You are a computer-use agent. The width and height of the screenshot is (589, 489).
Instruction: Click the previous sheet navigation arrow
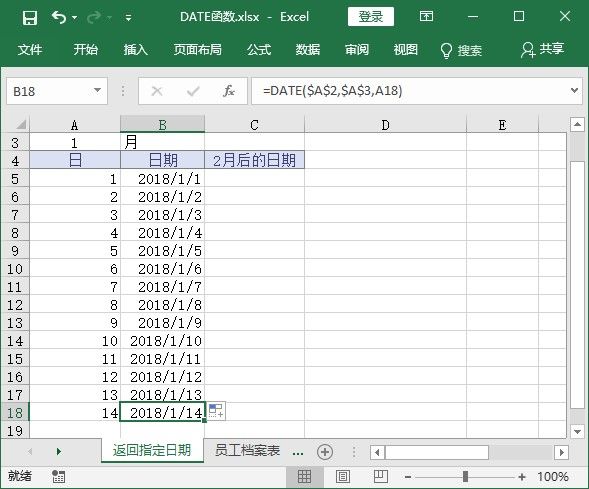click(30, 451)
